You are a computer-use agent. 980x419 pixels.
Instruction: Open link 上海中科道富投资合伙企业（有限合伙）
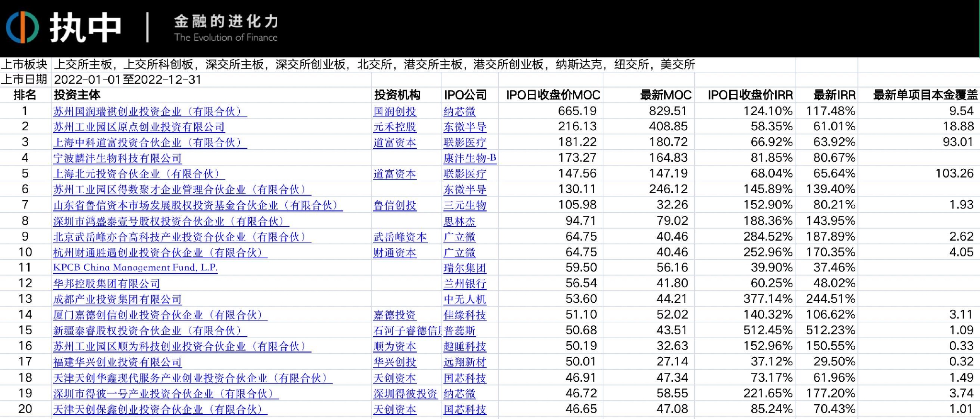point(150,143)
